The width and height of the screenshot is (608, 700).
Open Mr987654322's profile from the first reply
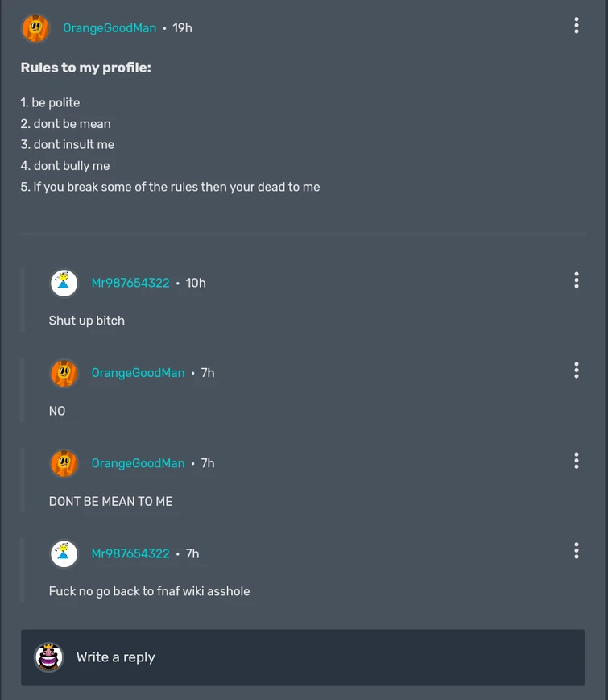[x=130, y=283]
